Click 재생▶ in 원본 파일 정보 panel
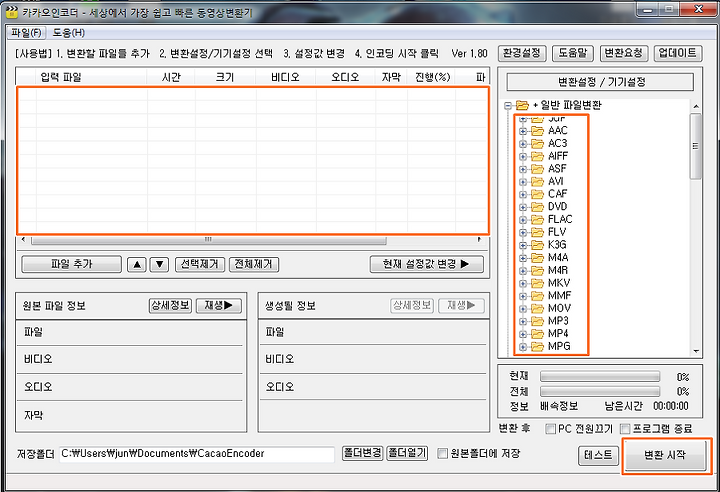This screenshot has height=492, width=720. click(219, 306)
